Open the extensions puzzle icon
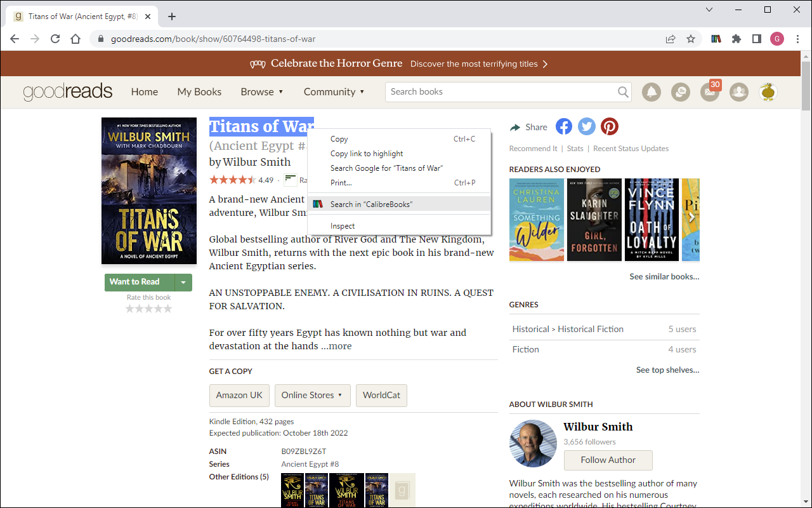812x508 pixels. pos(737,39)
